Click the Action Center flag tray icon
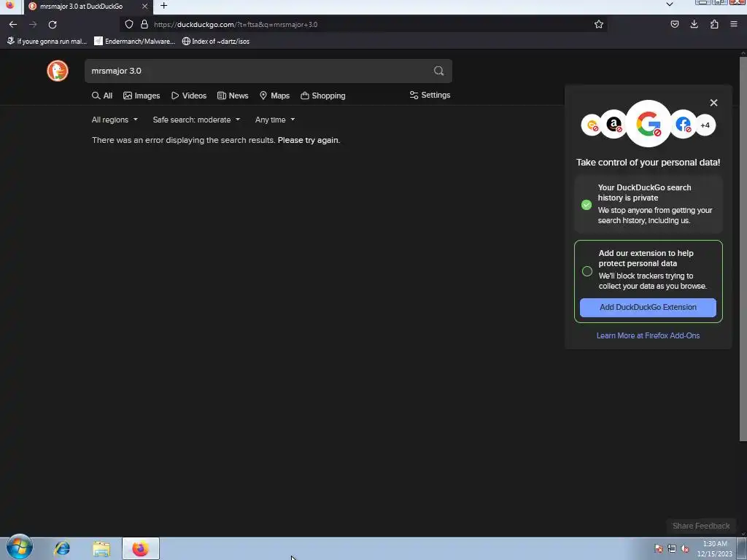This screenshot has width=747, height=560. 659,548
